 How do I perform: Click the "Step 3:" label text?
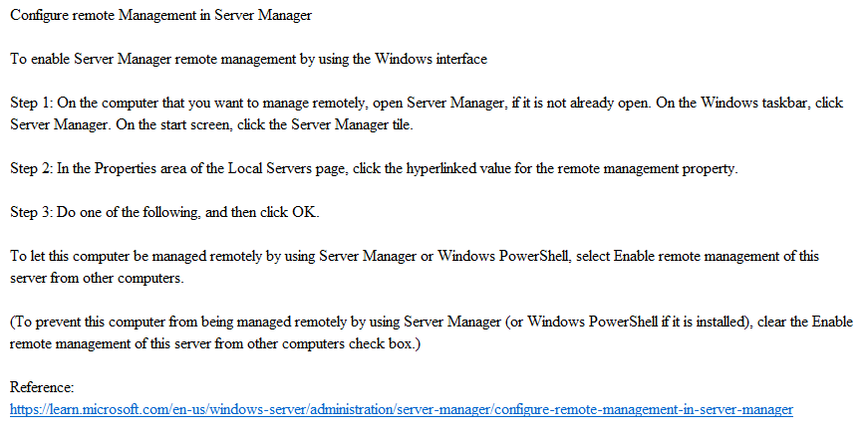[31, 213]
